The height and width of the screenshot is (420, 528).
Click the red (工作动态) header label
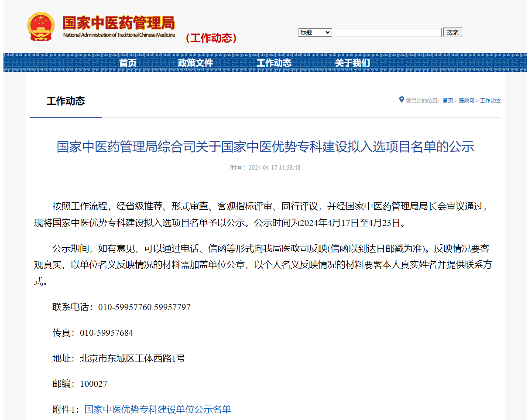(211, 38)
